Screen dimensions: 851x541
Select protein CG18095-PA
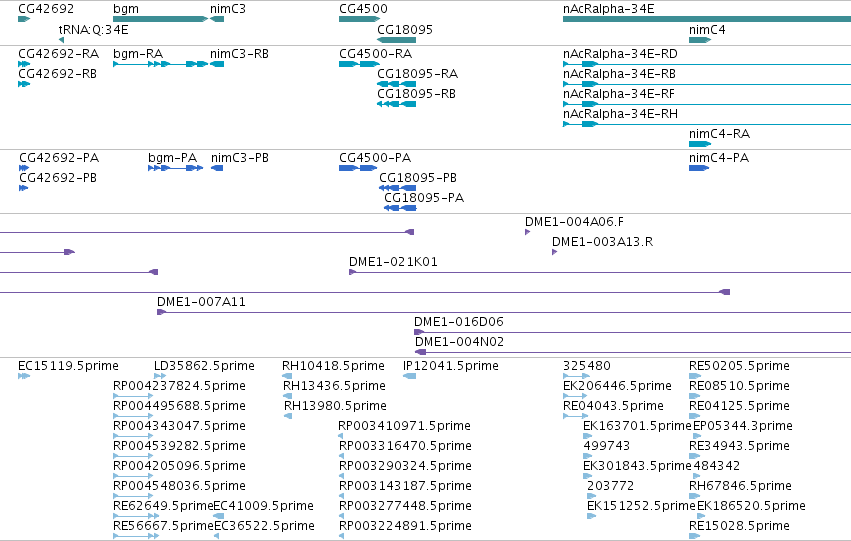coord(424,198)
